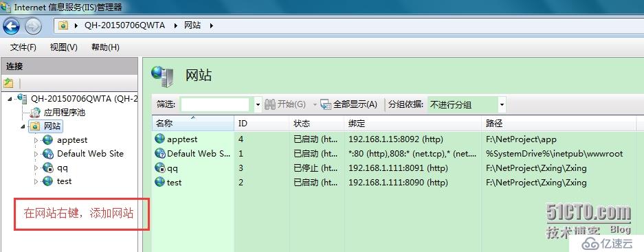Open the 文件(F) menu
644x252 pixels.
[23, 47]
